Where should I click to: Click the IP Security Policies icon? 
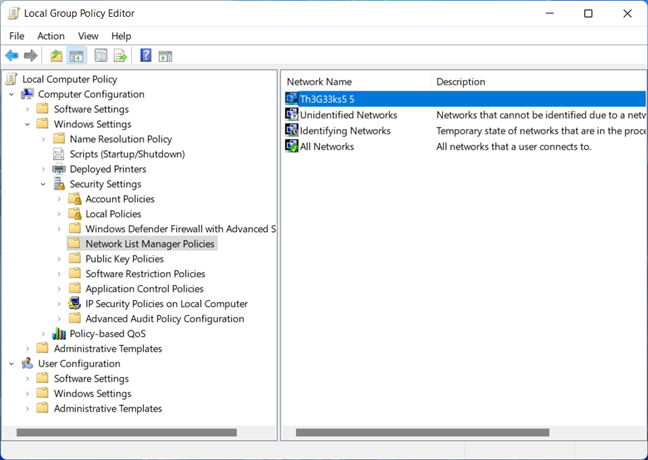pos(74,303)
